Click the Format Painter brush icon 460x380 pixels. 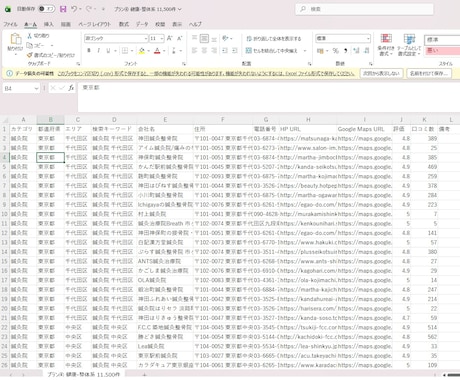click(x=30, y=55)
